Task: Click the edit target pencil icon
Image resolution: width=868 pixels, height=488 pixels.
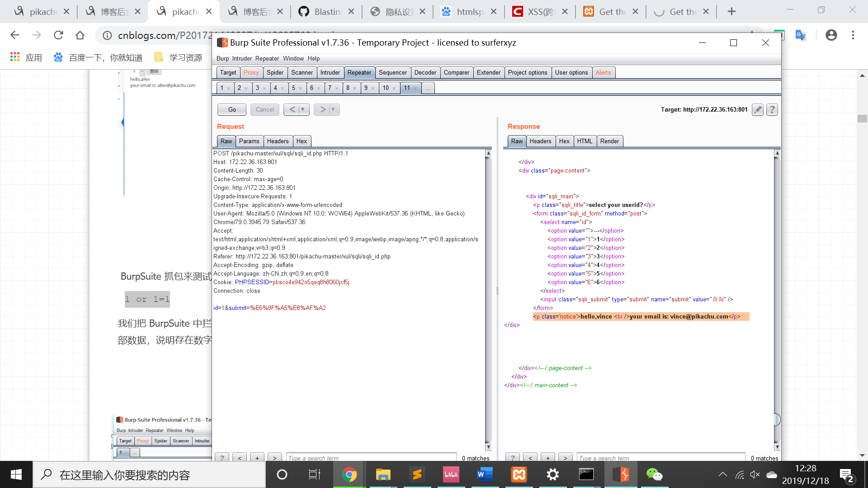Action: [x=758, y=109]
